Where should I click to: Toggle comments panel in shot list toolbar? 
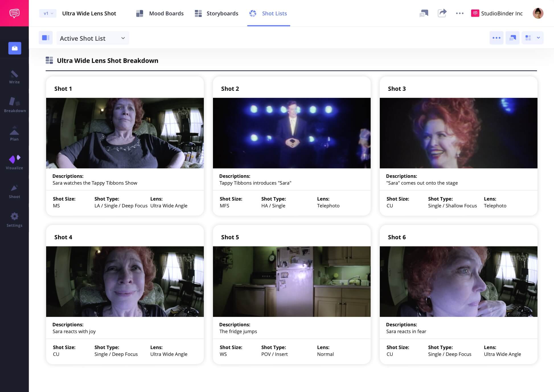(512, 38)
